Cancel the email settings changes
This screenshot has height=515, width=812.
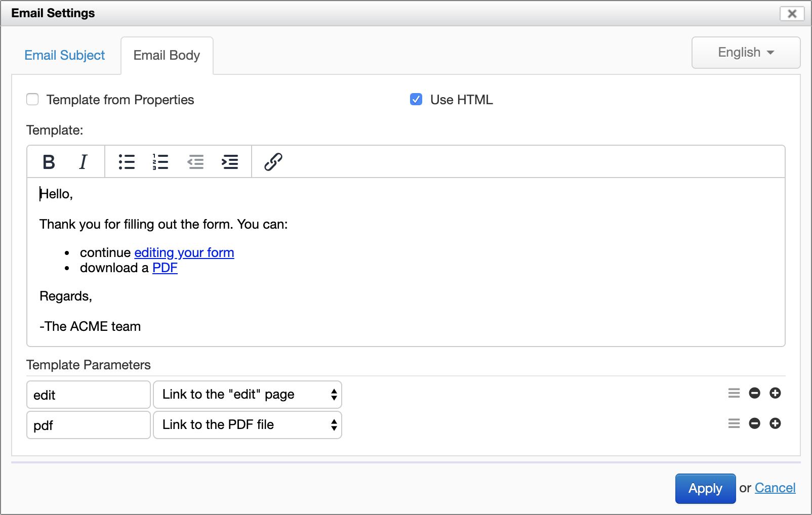[775, 488]
